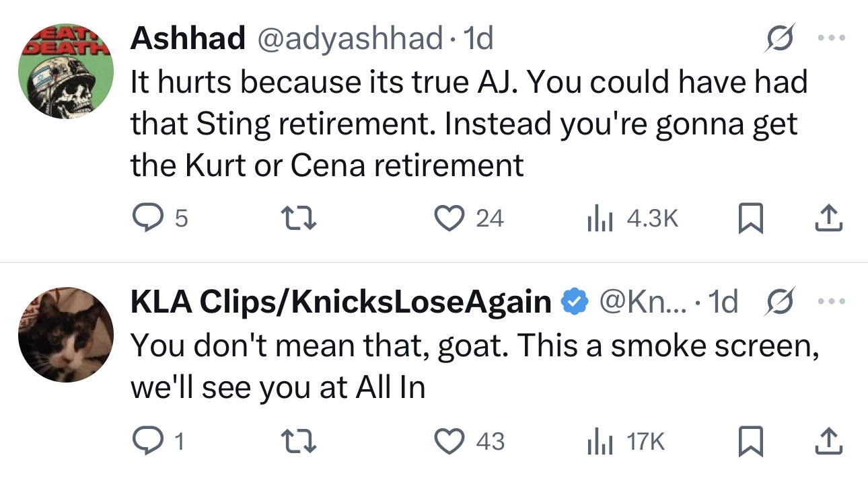Like the KLA Clips tweet

click(470, 441)
